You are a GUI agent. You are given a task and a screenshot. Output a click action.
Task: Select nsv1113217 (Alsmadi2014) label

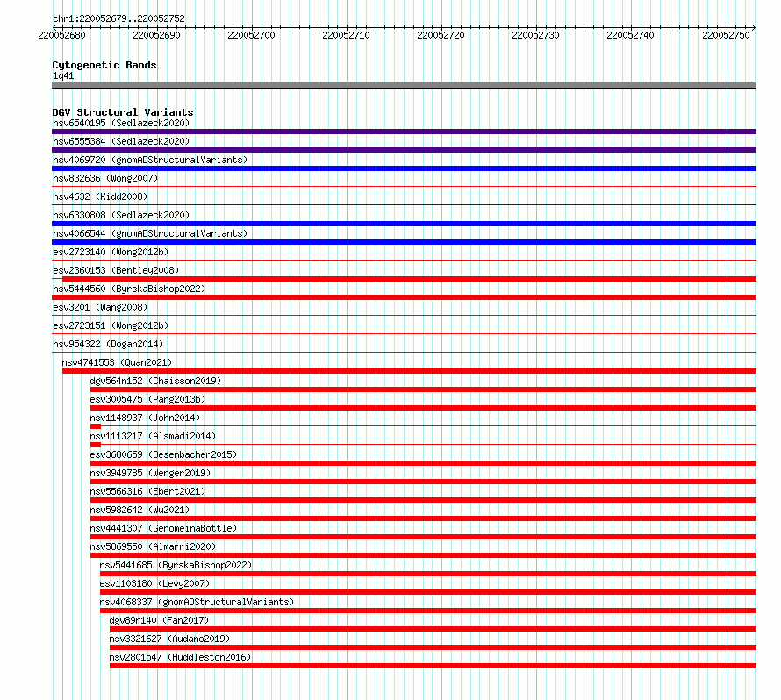(x=153, y=436)
